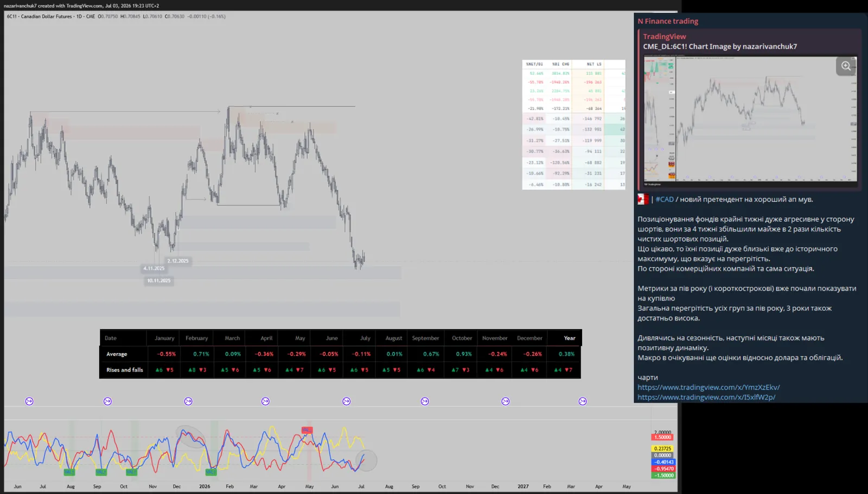Screen dimensions: 868x494
Task: Open the chart preview thumbnail in the message
Action: 750,119
